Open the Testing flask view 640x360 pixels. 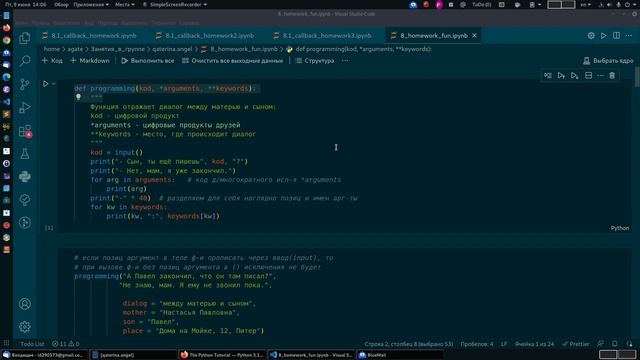(24, 154)
